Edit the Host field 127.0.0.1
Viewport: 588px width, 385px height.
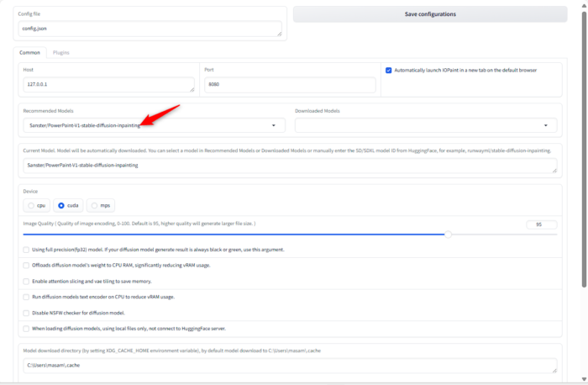tap(108, 84)
